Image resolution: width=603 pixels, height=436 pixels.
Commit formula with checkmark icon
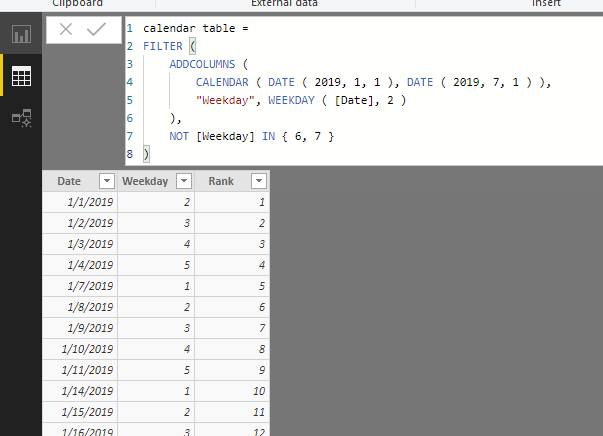[96, 29]
